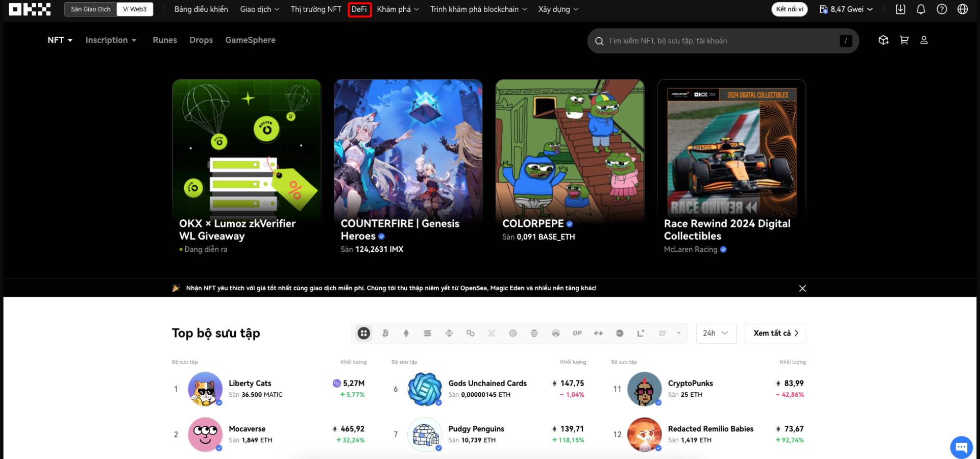The image size is (980, 459).
Task: Open Bảng điều khiển menu item
Action: click(201, 9)
